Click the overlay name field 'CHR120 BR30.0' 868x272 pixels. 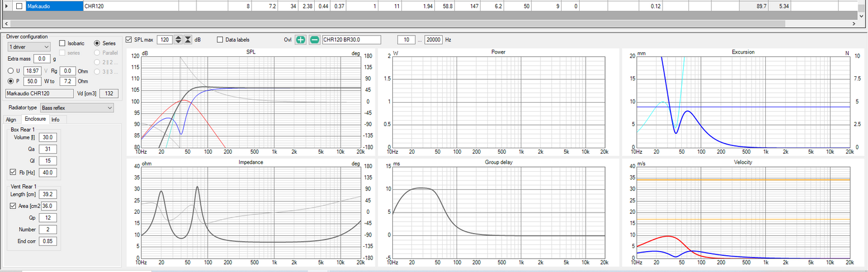click(351, 40)
